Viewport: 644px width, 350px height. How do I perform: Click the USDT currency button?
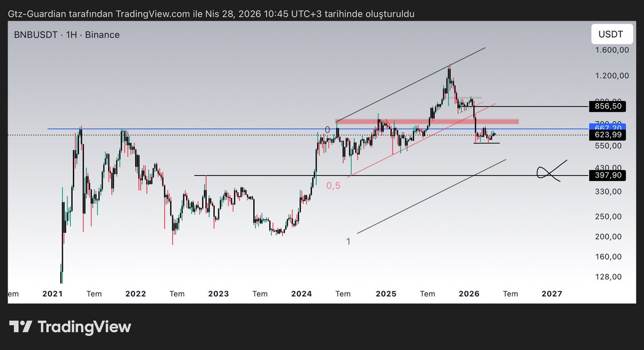pos(611,34)
